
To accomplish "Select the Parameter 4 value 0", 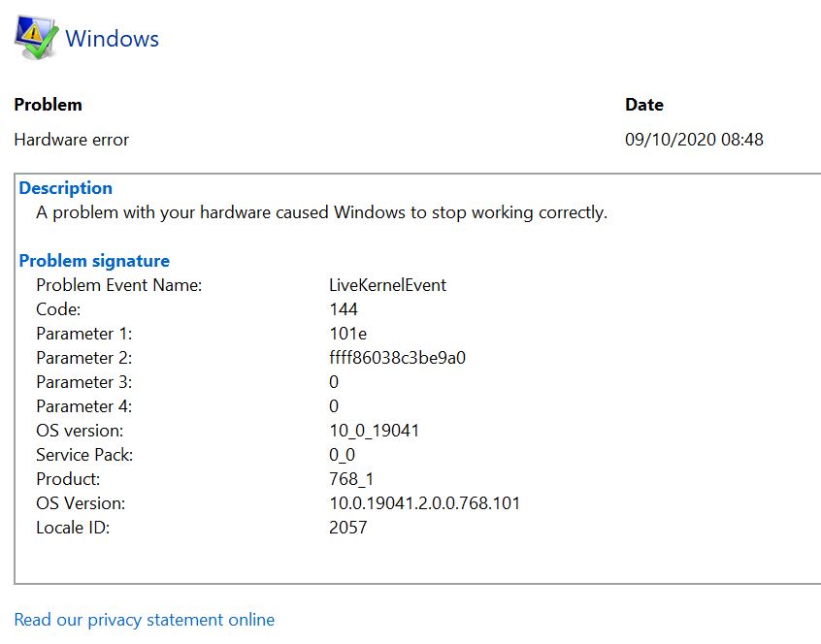I will 334,406.
